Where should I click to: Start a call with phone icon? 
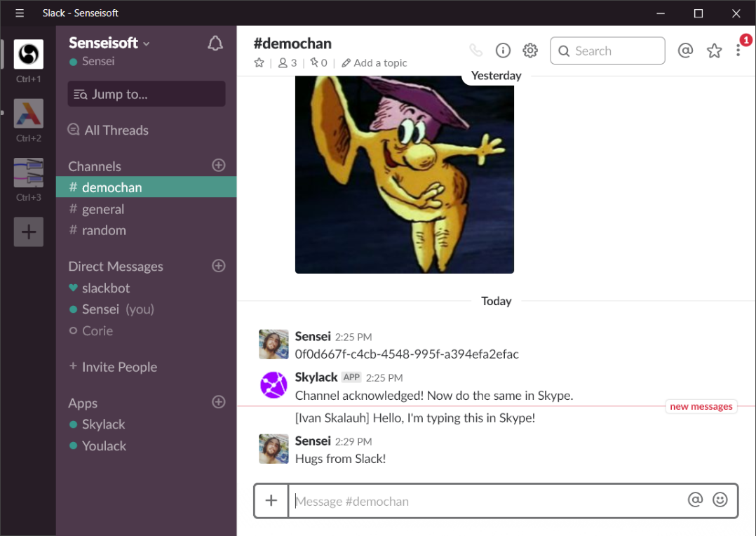476,51
